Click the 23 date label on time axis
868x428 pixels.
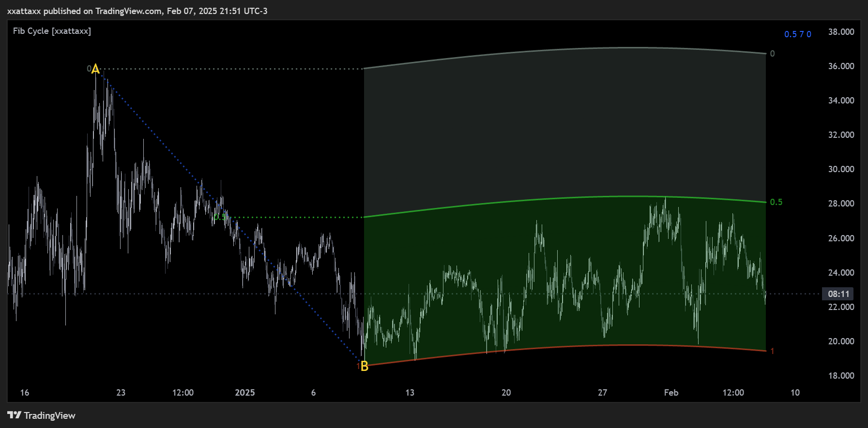pos(121,393)
